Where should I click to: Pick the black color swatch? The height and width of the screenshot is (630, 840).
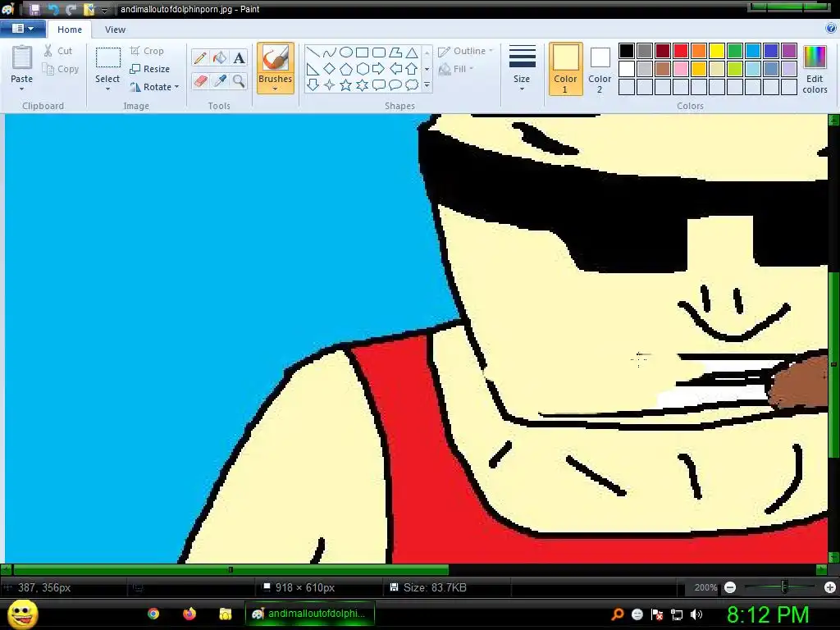tap(627, 51)
